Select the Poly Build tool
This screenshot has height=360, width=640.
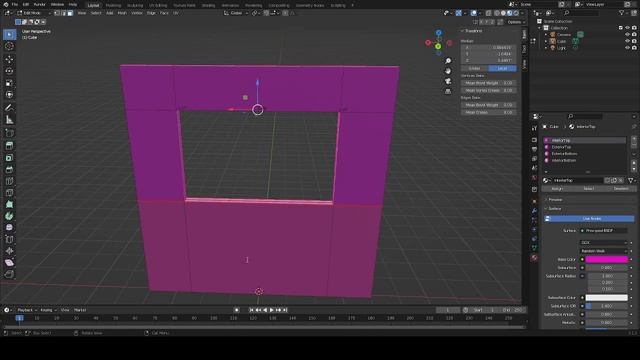pos(9,204)
